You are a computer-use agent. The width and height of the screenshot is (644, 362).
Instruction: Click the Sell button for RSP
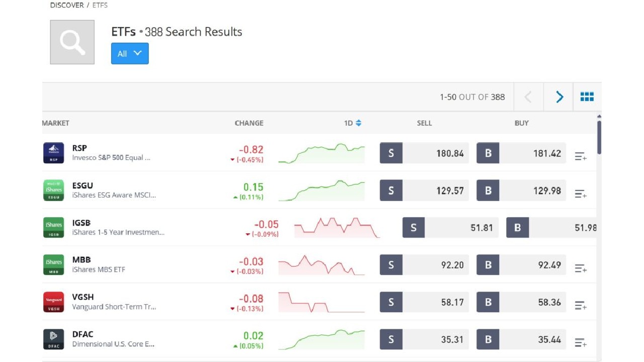coord(391,153)
